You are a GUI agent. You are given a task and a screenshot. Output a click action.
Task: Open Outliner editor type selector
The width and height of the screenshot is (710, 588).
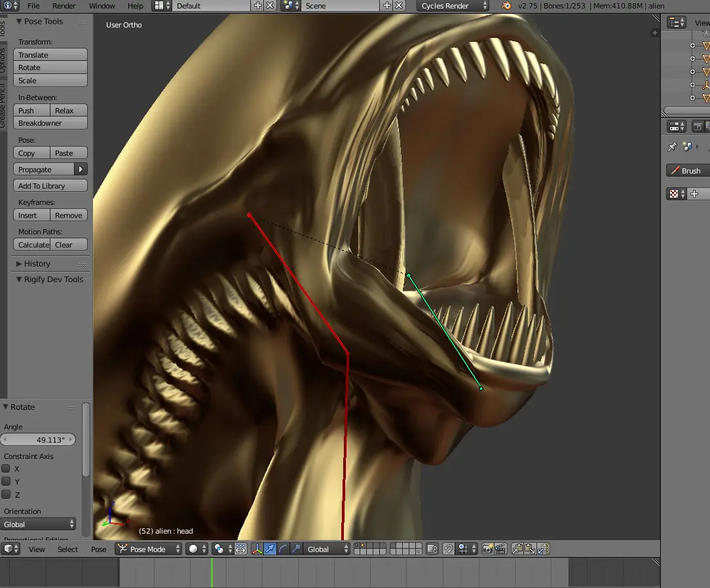(x=677, y=23)
